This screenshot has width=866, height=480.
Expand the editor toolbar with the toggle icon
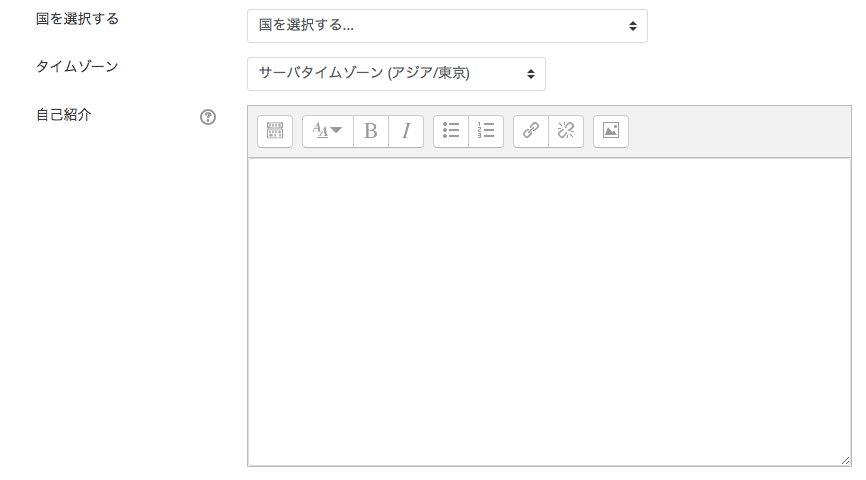pyautogui.click(x=275, y=131)
